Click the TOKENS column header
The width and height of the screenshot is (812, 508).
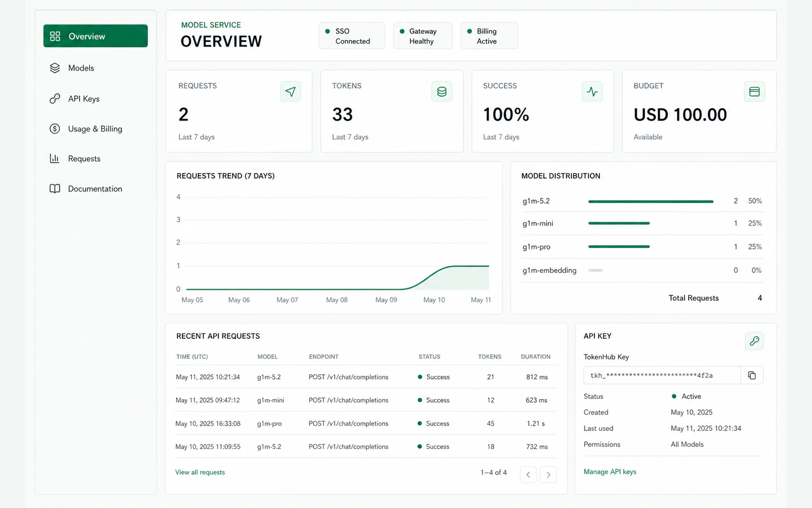coord(489,357)
